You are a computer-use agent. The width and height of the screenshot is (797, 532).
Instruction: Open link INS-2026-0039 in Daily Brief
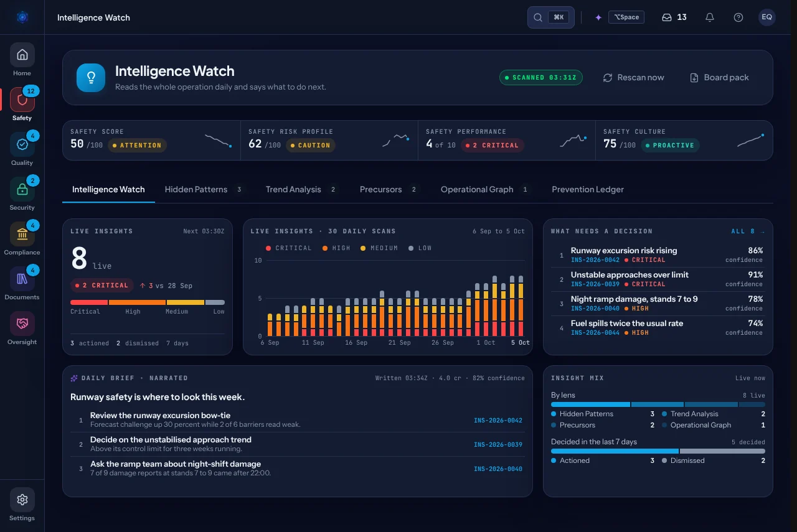click(x=498, y=444)
